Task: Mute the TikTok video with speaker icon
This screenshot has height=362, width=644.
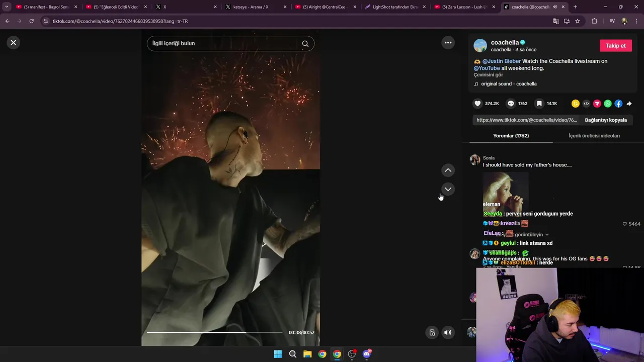Action: click(447, 332)
